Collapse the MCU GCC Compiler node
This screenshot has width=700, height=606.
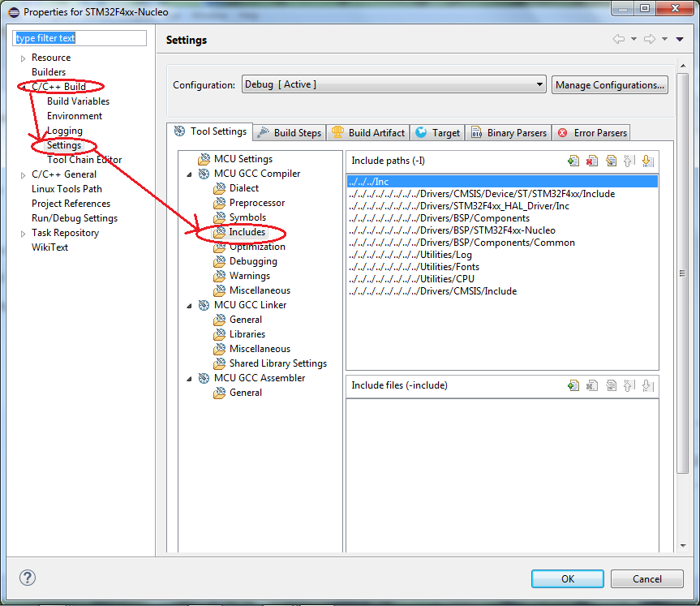(189, 174)
